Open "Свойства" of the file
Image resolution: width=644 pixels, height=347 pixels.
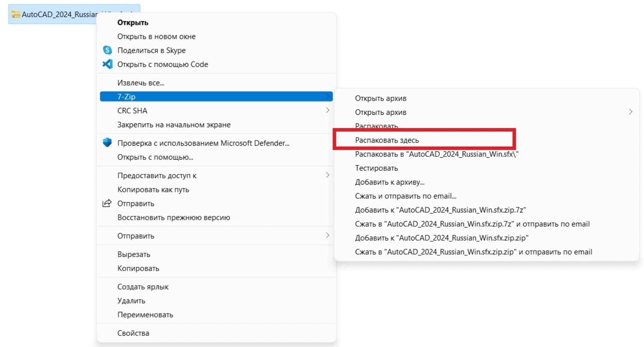click(x=133, y=333)
